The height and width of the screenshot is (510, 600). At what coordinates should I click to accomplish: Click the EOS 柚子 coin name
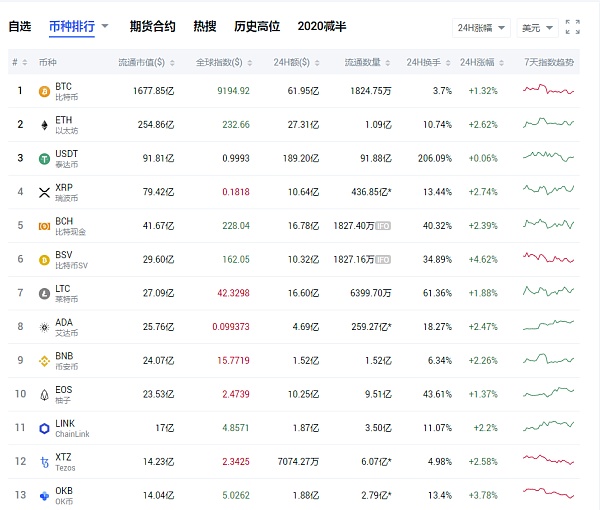click(63, 395)
